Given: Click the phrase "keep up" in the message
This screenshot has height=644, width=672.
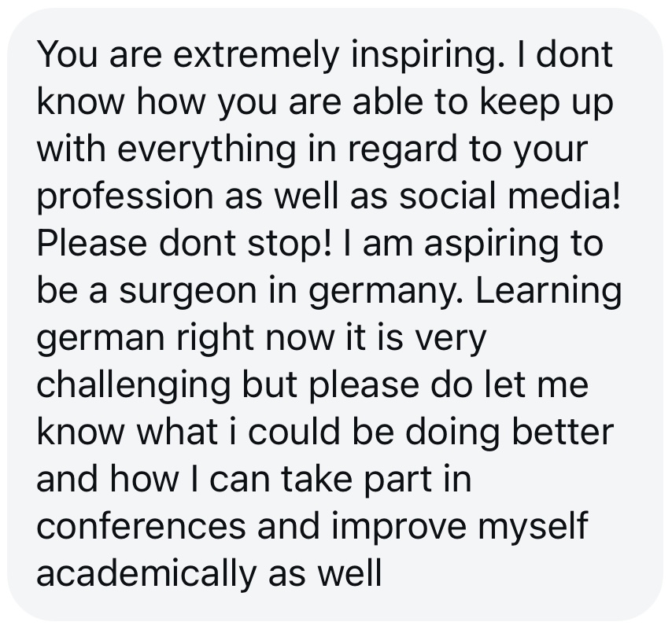Looking at the screenshot, I should pyautogui.click(x=546, y=102).
